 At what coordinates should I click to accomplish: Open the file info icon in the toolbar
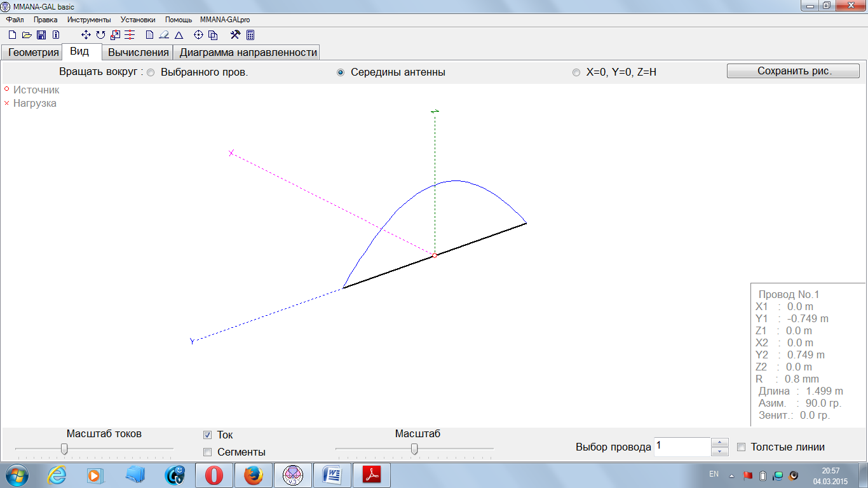(x=56, y=35)
